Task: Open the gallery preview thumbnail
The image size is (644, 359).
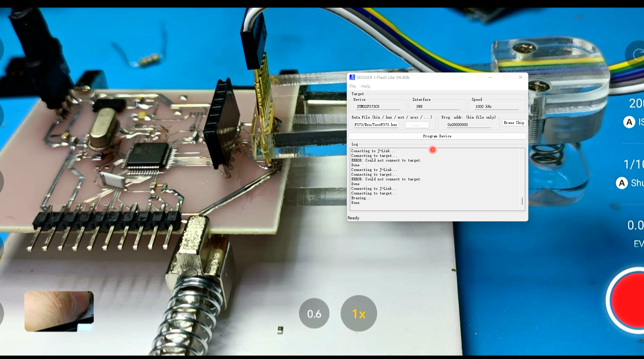Action: click(59, 311)
